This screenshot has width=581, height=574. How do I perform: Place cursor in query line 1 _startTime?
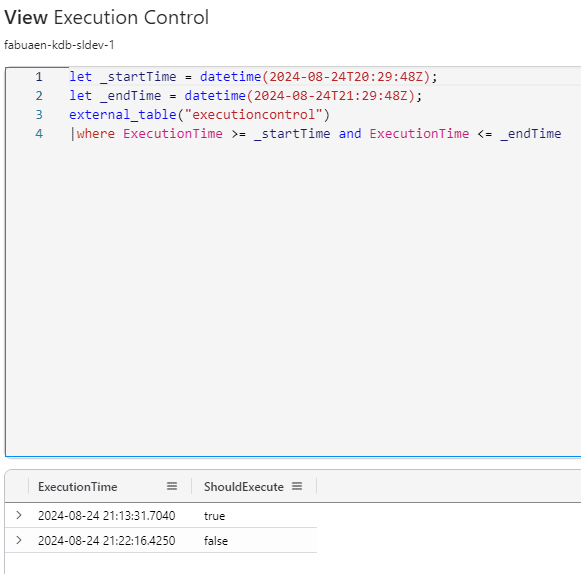138,77
